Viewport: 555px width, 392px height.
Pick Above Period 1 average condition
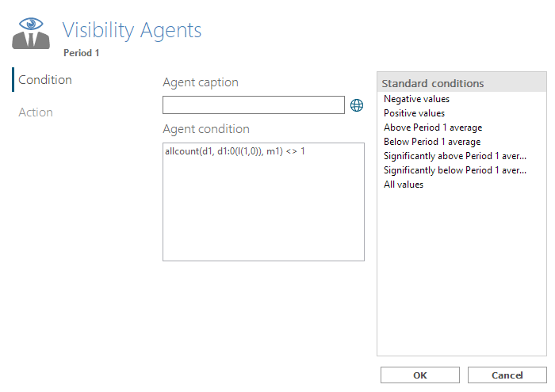tap(433, 127)
